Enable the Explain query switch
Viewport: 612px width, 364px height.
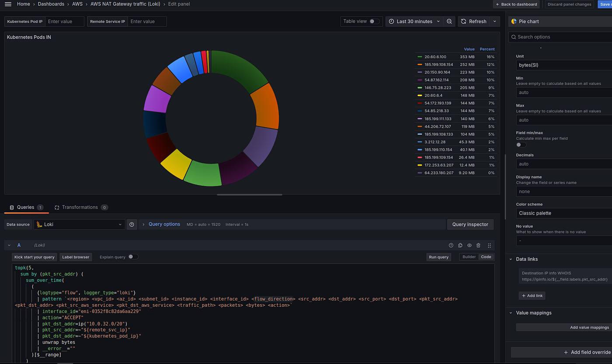click(x=133, y=257)
